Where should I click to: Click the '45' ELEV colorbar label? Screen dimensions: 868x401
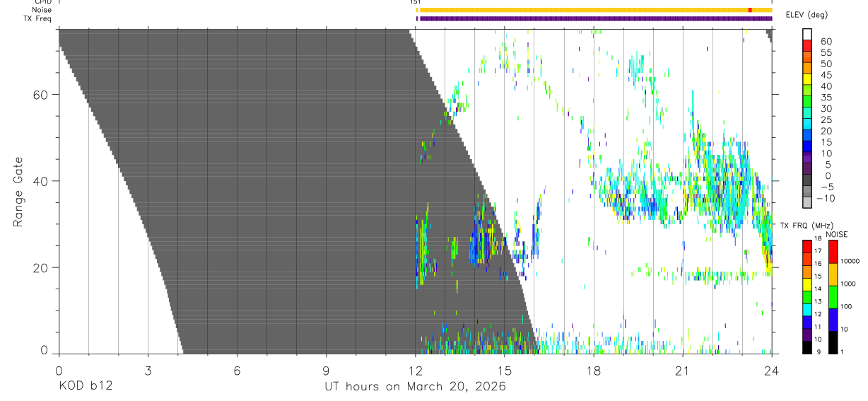tap(826, 76)
